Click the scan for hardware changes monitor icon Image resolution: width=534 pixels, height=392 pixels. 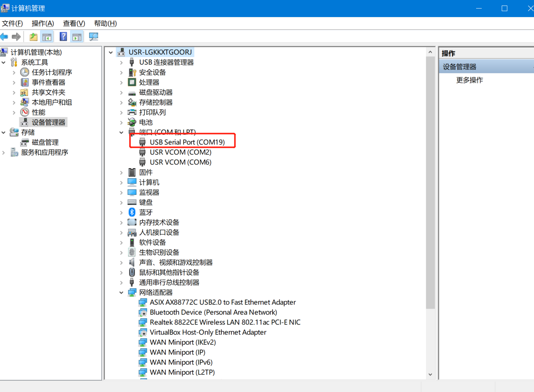pyautogui.click(x=93, y=37)
